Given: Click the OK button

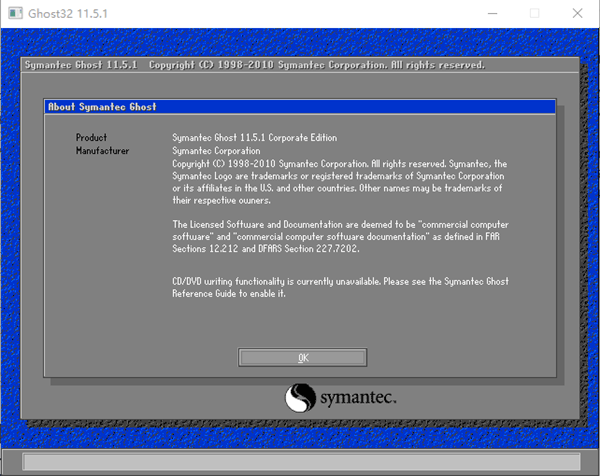Looking at the screenshot, I should 302,357.
